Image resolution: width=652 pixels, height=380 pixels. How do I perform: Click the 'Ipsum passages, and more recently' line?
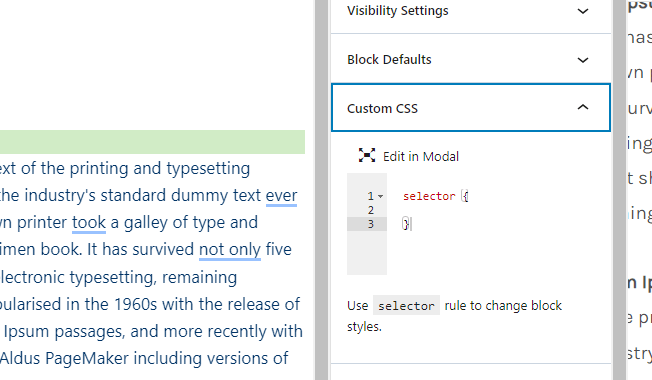(x=153, y=331)
